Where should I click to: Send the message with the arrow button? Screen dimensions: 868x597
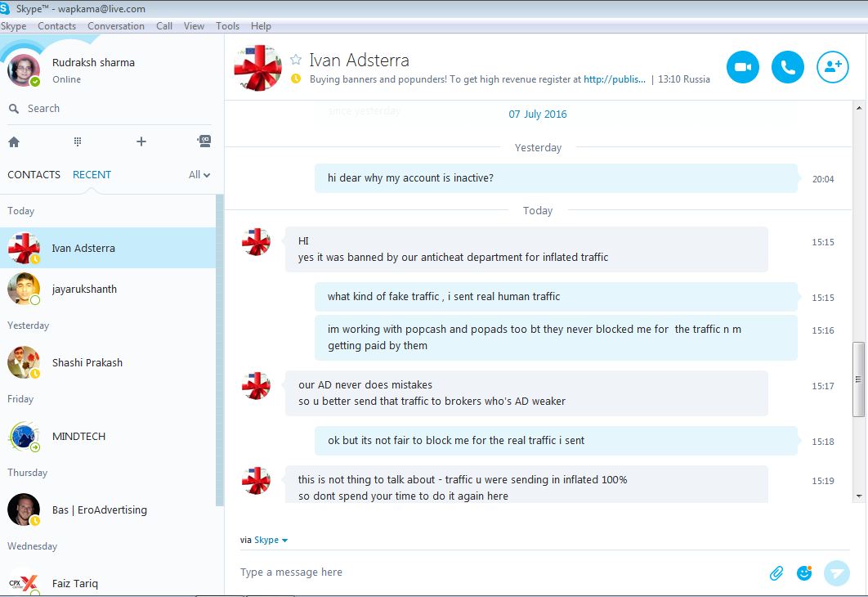pos(836,572)
